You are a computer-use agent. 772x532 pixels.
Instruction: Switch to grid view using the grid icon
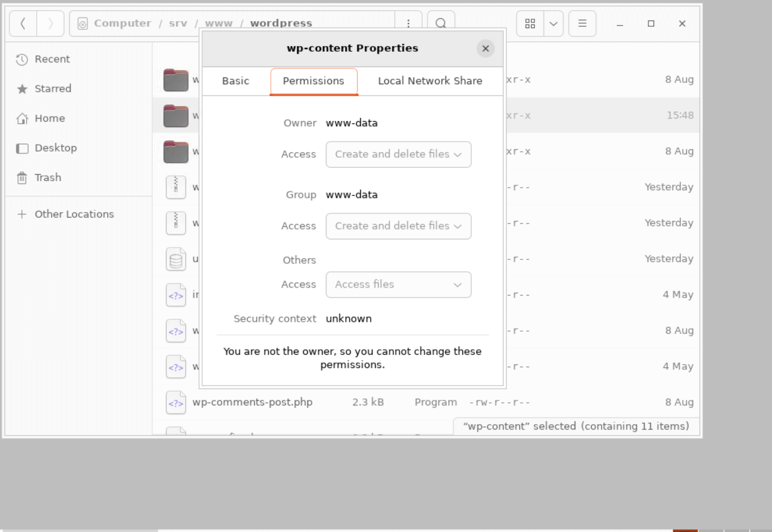point(530,24)
